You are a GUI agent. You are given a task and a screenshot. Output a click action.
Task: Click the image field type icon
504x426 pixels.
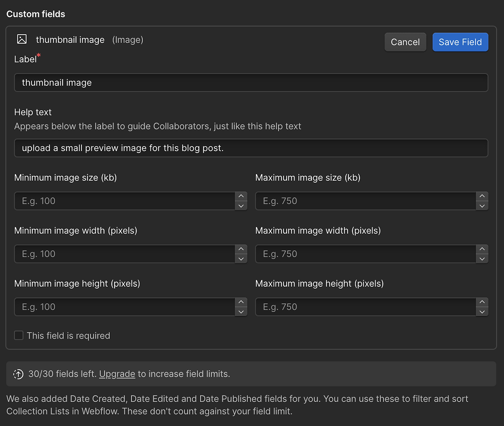click(x=22, y=39)
